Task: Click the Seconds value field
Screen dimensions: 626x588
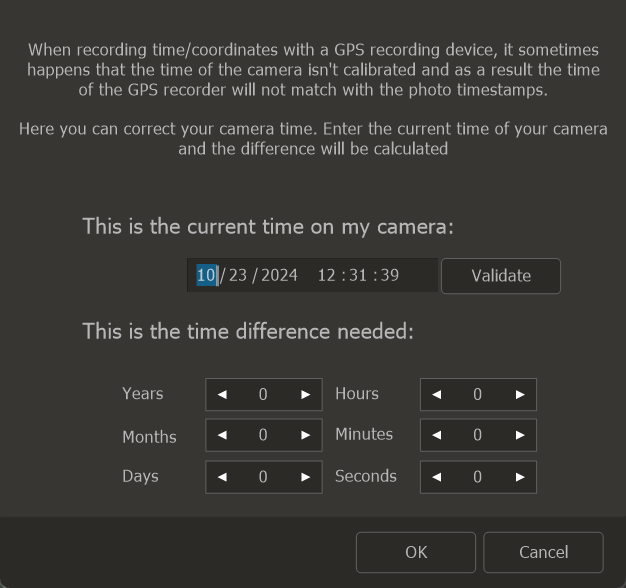Action: pyautogui.click(x=478, y=477)
